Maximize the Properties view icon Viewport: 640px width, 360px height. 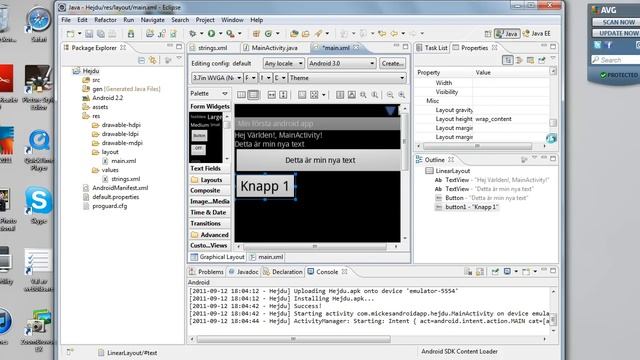[x=553, y=47]
